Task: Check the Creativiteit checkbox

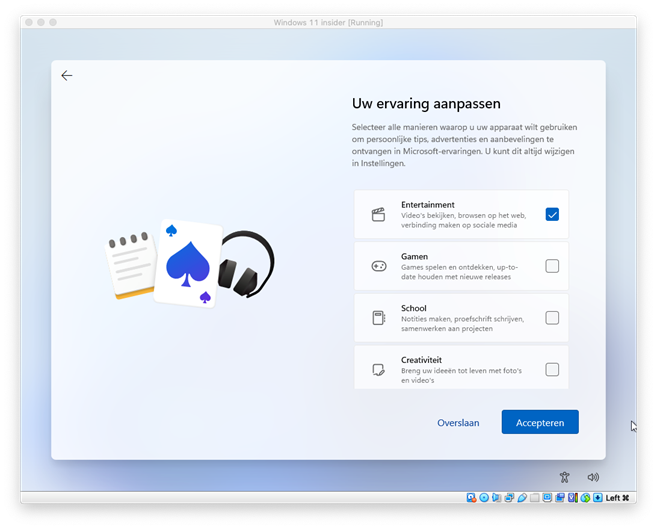Action: (552, 369)
